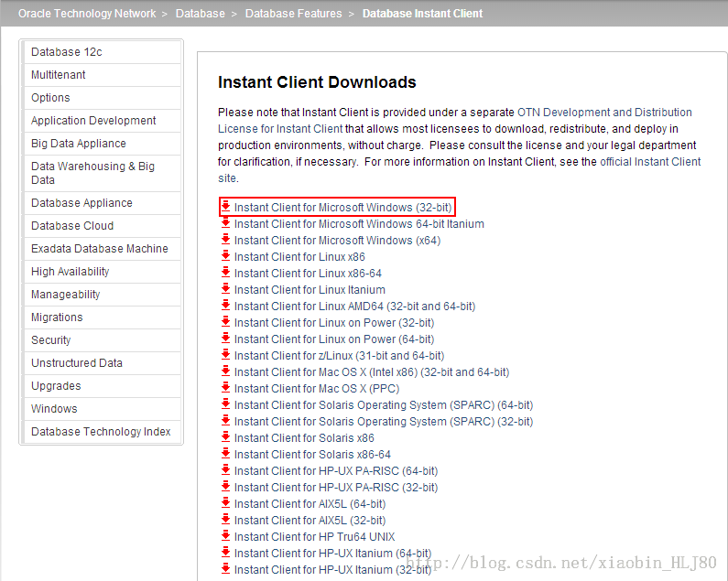Go to Application Development sidebar section
Viewport: 728px width, 581px height.
(93, 121)
